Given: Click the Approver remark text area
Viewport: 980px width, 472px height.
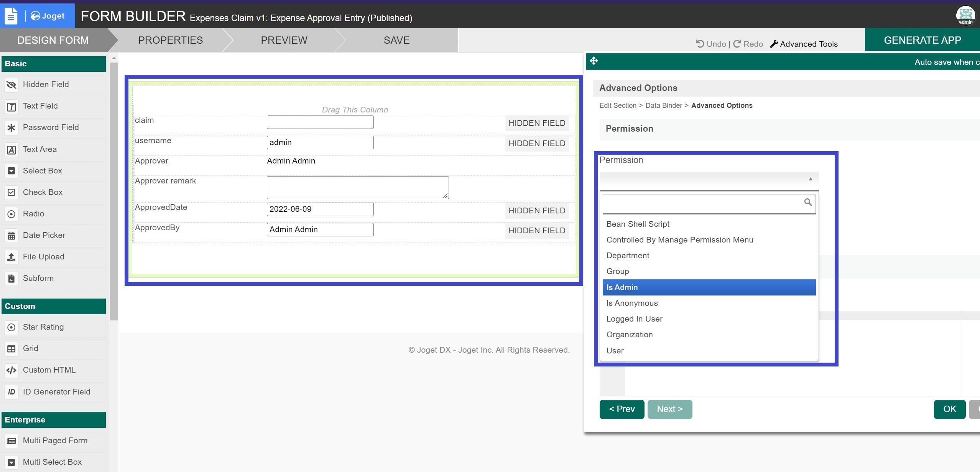Looking at the screenshot, I should click(357, 188).
